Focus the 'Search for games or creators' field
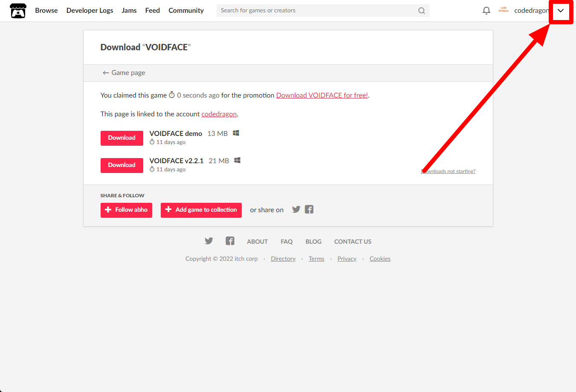Viewport: 576px width, 392px height. tap(323, 11)
